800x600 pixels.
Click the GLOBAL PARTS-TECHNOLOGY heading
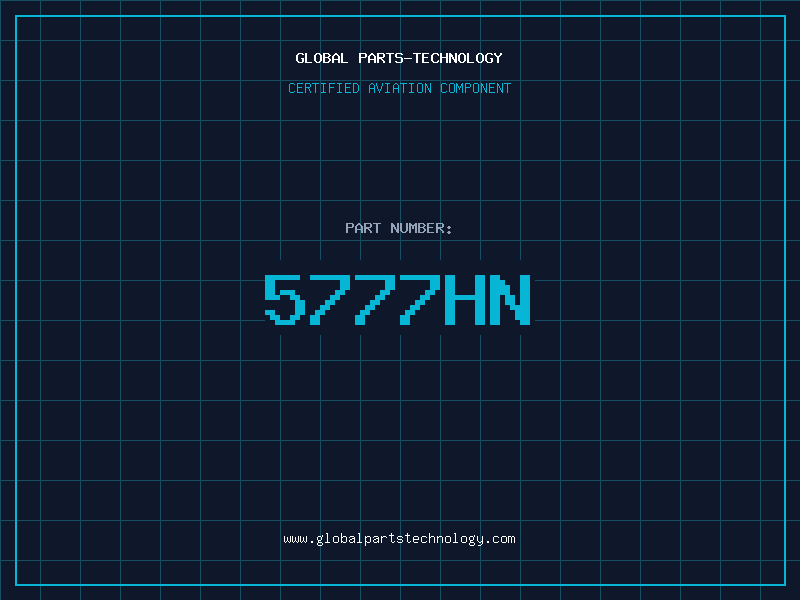[399, 58]
